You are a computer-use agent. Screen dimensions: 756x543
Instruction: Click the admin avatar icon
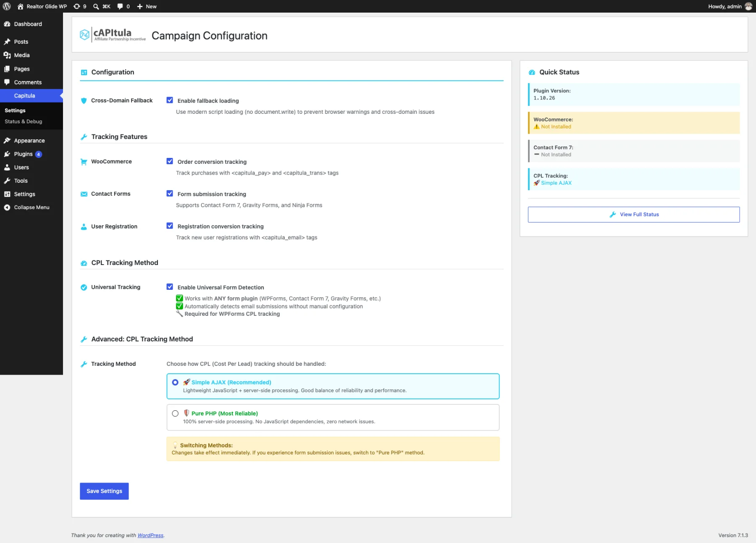(748, 6)
